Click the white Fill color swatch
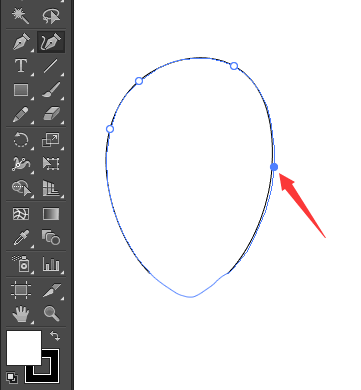 (x=24, y=348)
